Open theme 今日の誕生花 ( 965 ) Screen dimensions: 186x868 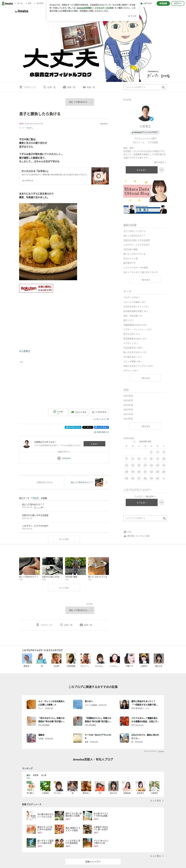pyautogui.click(x=133, y=348)
